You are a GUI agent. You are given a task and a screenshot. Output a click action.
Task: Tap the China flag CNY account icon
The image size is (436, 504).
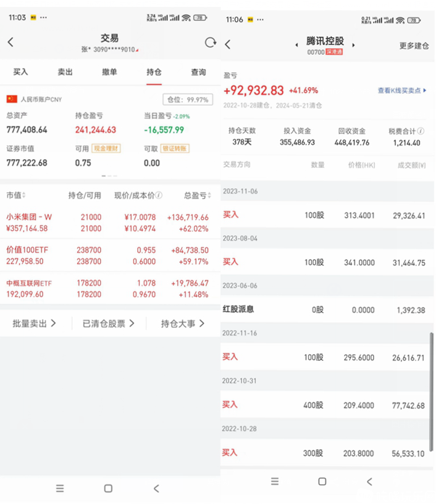coord(12,99)
